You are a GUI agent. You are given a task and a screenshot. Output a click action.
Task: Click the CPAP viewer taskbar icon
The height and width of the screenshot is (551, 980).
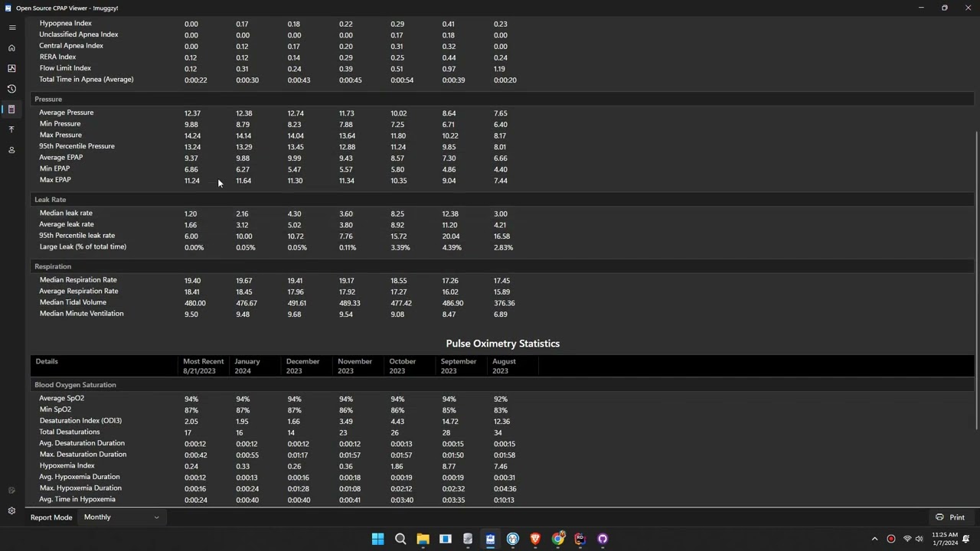(x=490, y=539)
